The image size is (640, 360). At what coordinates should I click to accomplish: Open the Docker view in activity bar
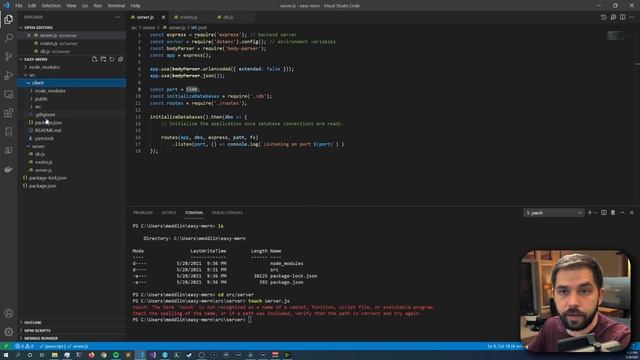click(9, 169)
